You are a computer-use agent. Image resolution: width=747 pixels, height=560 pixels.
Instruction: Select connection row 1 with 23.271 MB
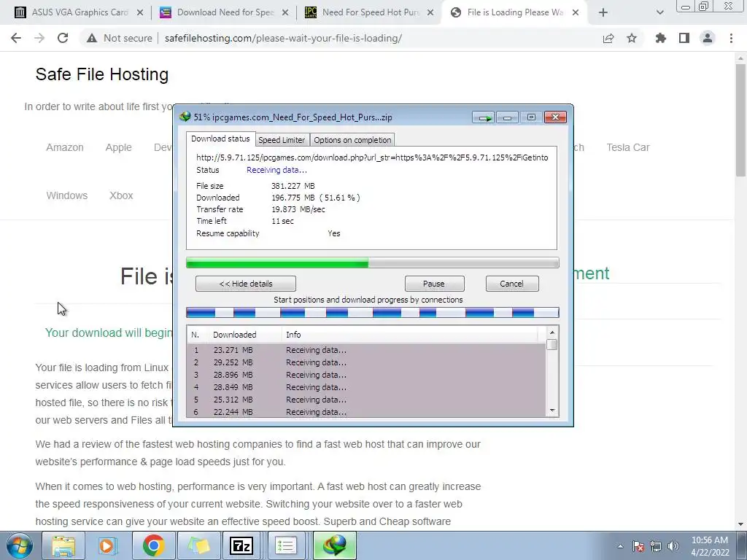[366, 350]
